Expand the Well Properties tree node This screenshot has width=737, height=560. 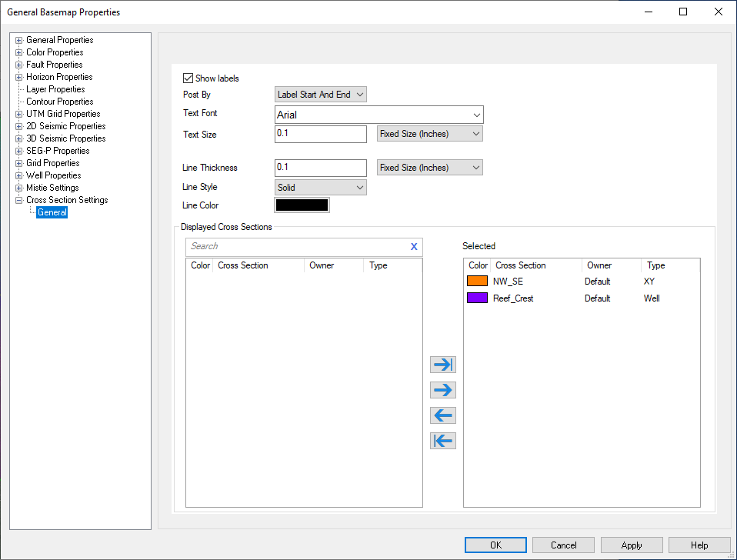point(19,175)
